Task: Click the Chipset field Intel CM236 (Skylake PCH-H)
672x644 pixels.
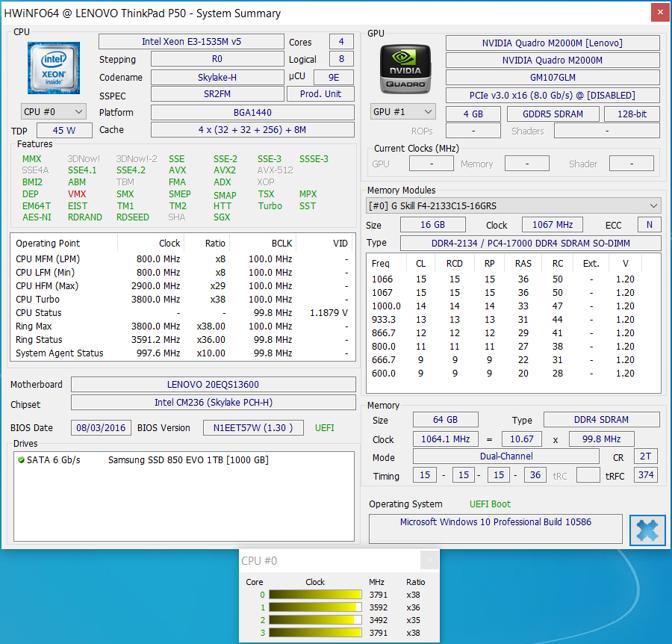Action: (x=213, y=402)
